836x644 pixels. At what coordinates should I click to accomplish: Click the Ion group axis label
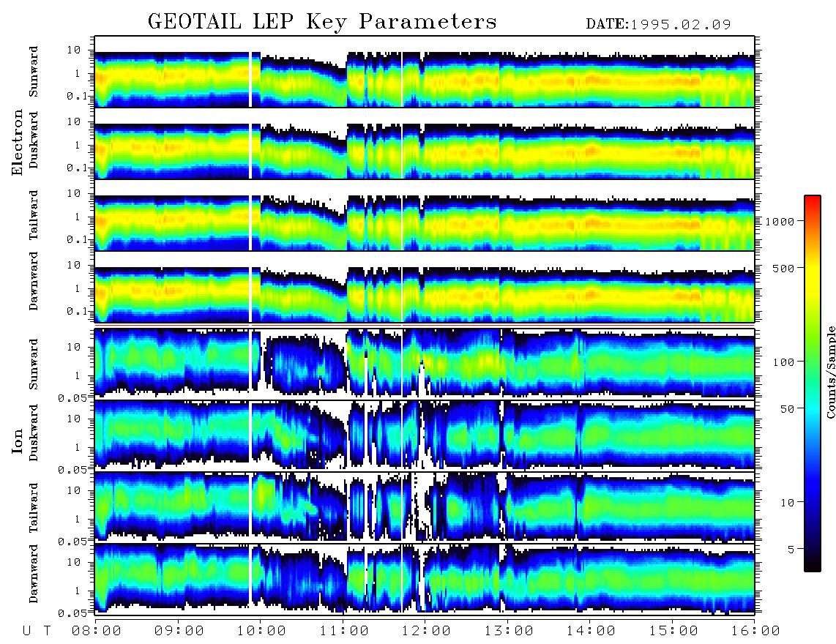(18, 441)
